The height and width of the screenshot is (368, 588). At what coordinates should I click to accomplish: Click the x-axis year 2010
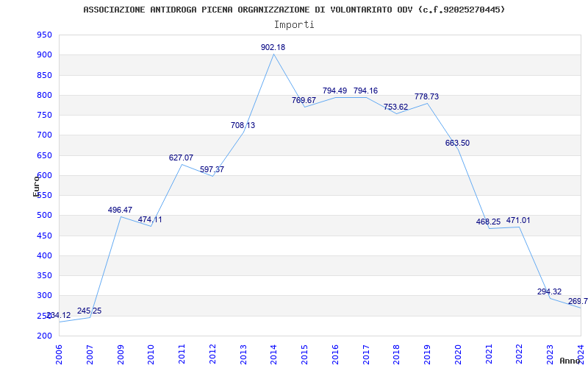click(151, 354)
